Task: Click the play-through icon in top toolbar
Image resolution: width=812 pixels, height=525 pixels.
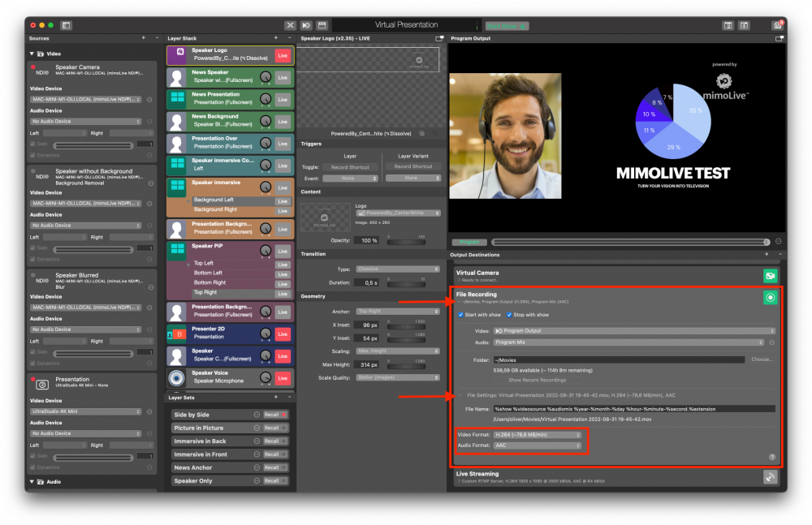Action: tap(306, 25)
